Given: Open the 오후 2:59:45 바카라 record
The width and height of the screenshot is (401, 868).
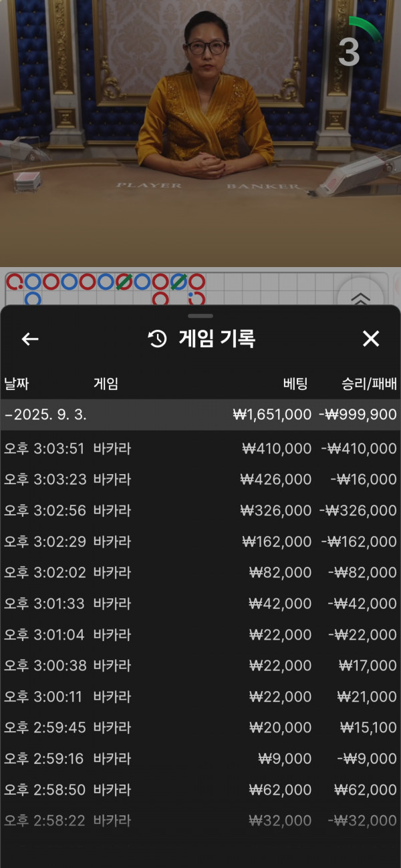Looking at the screenshot, I should (x=200, y=728).
